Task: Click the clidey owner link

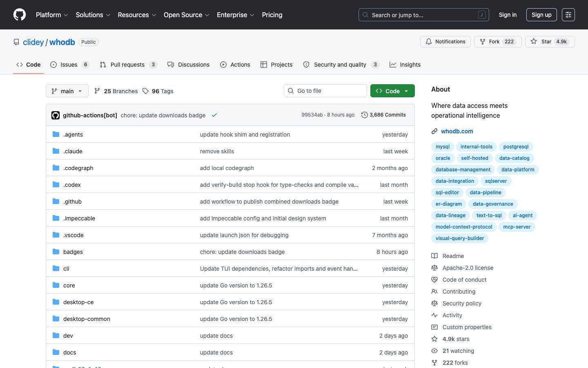Action: coord(33,42)
